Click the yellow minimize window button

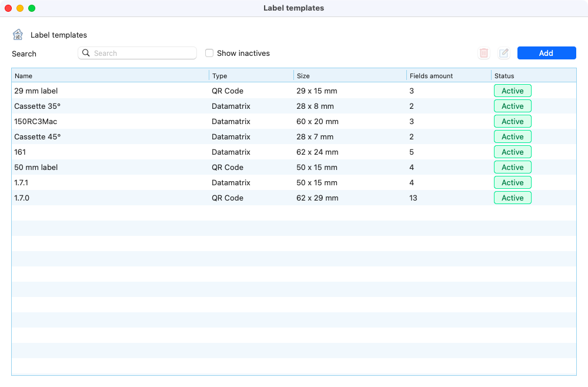(20, 8)
